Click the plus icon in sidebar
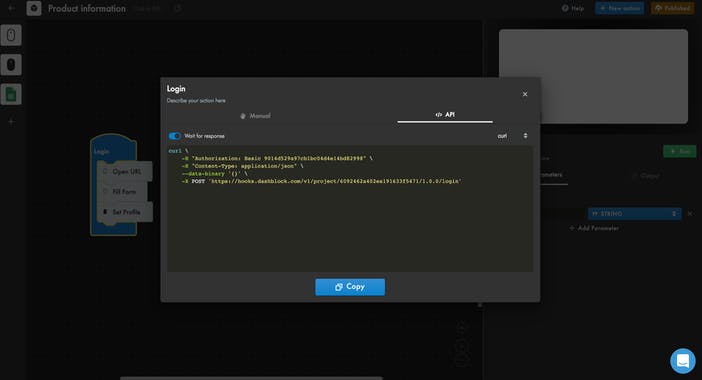 (11, 121)
